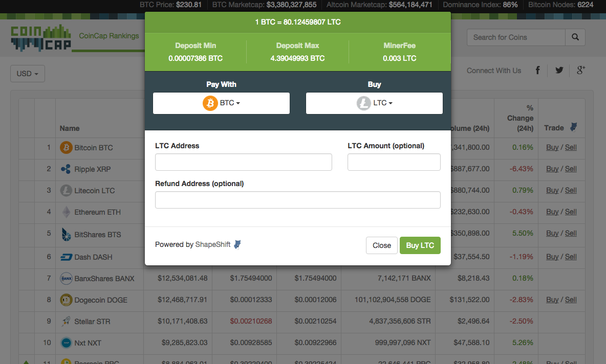Click the BanxShares coin icon
Viewport: 606px width, 364px height.
coord(66,278)
